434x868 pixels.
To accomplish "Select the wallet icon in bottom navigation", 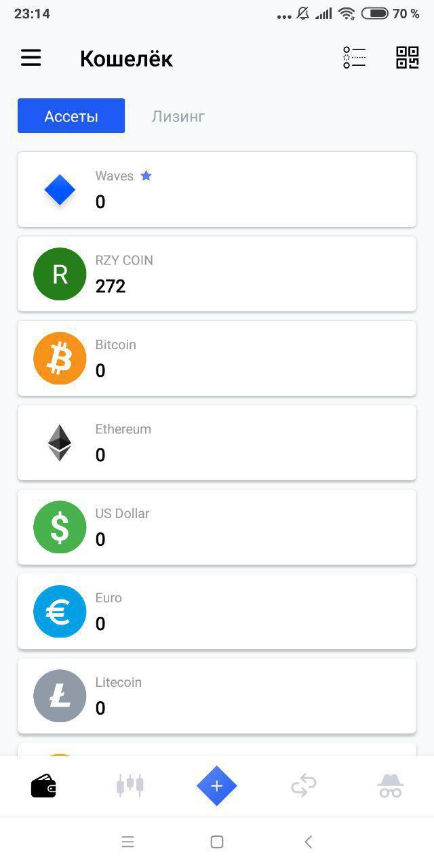I will pos(43,786).
